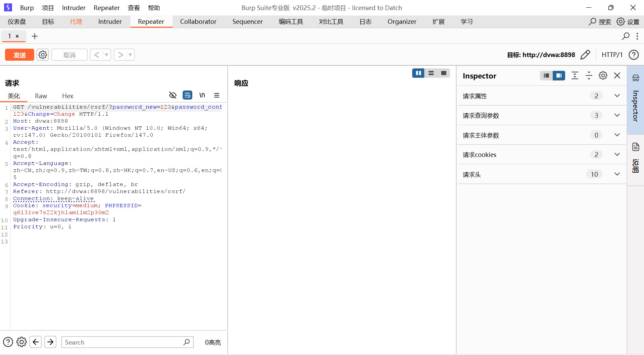Open the Organizer tab
Viewport: 644px width, 355px height.
coord(402,21)
